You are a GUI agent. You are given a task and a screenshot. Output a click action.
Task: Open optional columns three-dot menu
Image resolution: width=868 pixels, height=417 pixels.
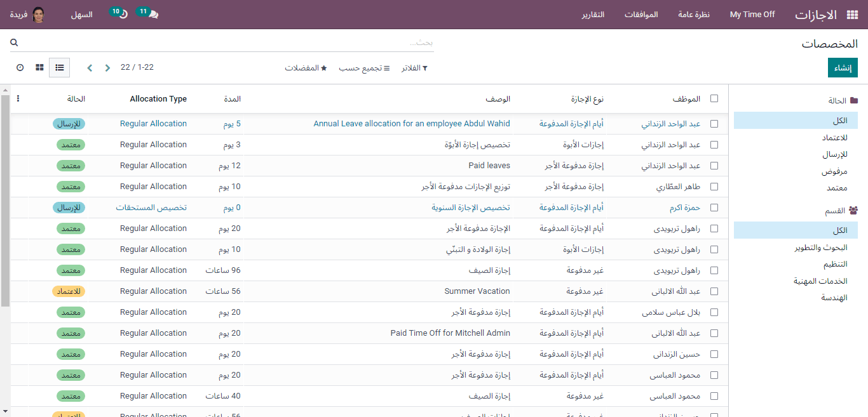[18, 99]
